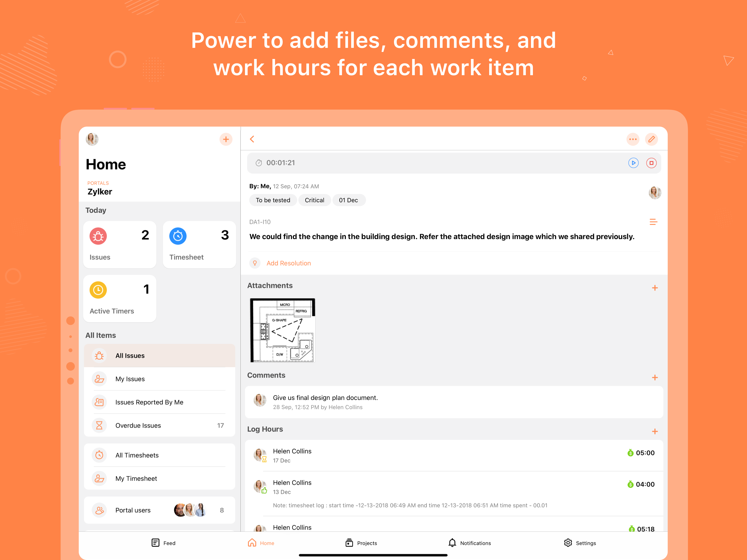Click Add Resolution link
This screenshot has height=560, width=747.
288,263
